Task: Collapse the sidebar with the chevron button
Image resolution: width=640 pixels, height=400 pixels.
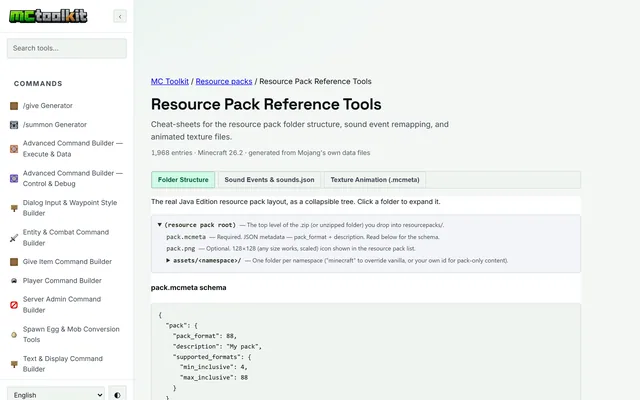Action: (x=120, y=16)
